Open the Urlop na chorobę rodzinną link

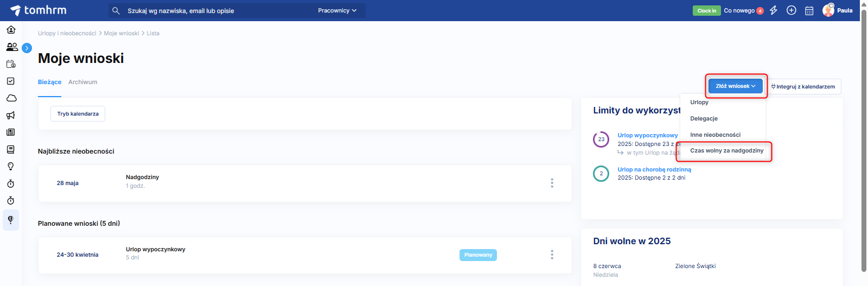(x=654, y=169)
